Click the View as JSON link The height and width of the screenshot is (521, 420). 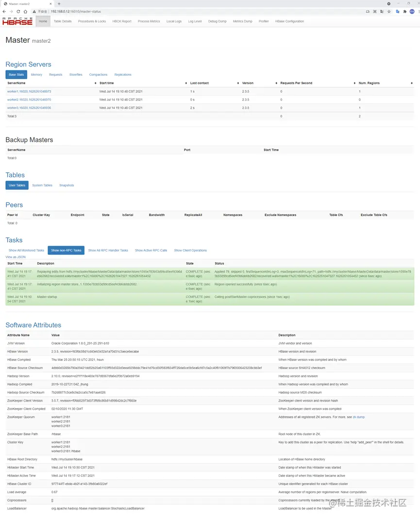coord(15,257)
